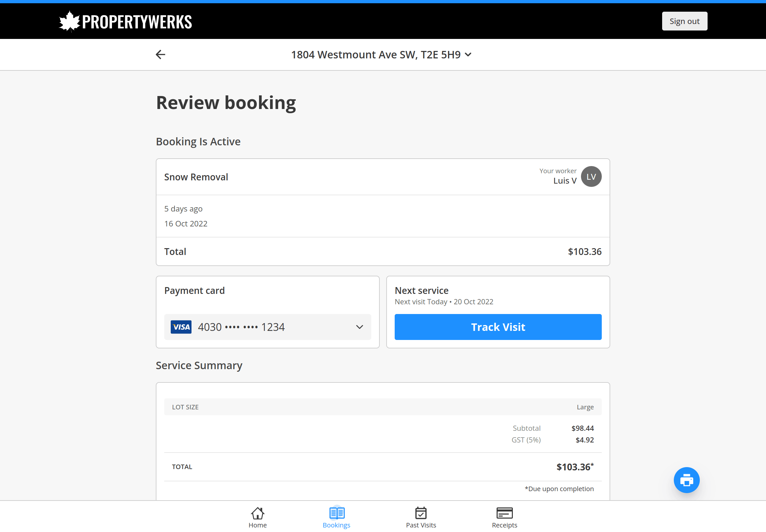
Task: Click the 1804 Westmount Ave address text
Action: (x=376, y=55)
